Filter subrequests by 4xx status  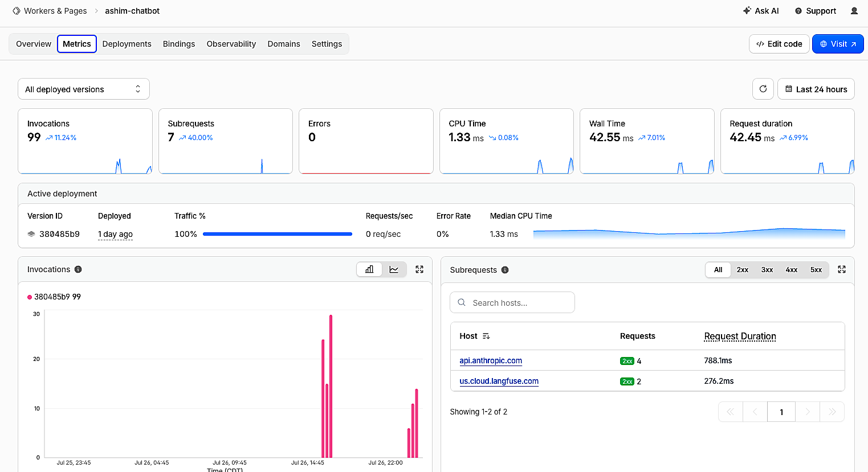(x=792, y=270)
